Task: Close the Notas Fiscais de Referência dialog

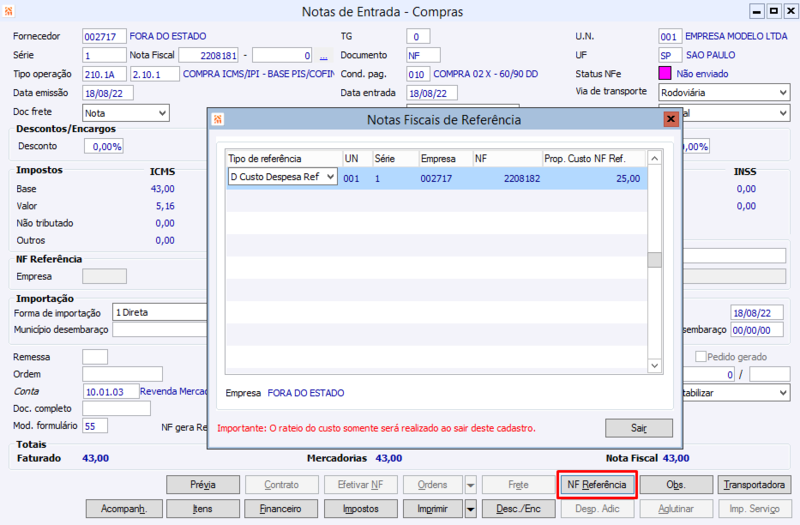Action: [670, 119]
